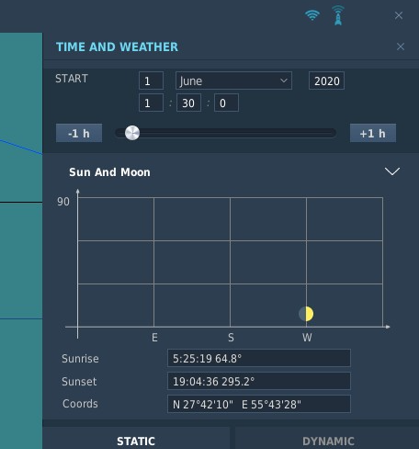Click the S label on the chart axis
This screenshot has height=449, width=419.
click(231, 338)
